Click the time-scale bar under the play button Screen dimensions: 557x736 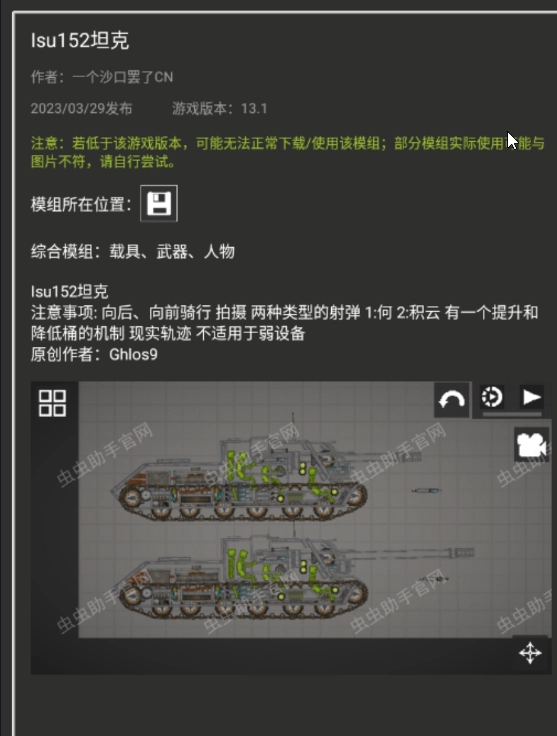pyautogui.click(x=512, y=414)
